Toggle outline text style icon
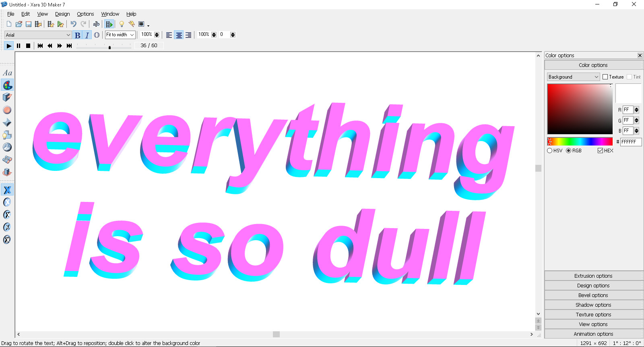 [97, 35]
